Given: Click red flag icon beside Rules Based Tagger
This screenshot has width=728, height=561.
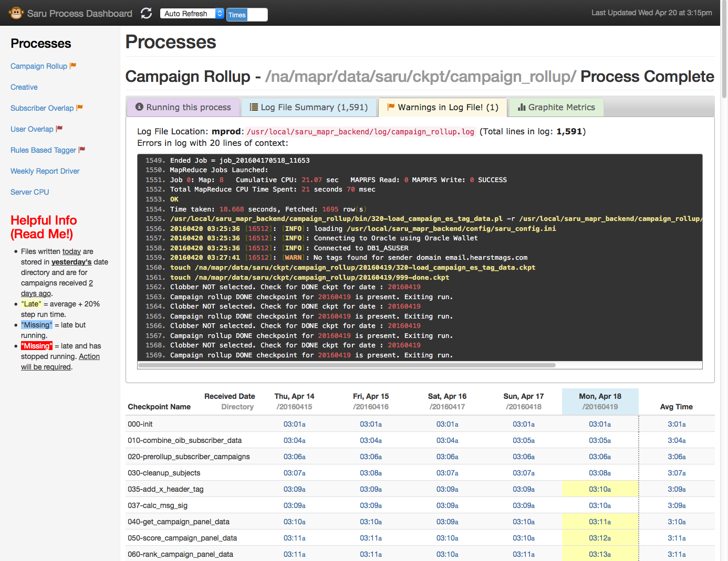Looking at the screenshot, I should click(82, 150).
